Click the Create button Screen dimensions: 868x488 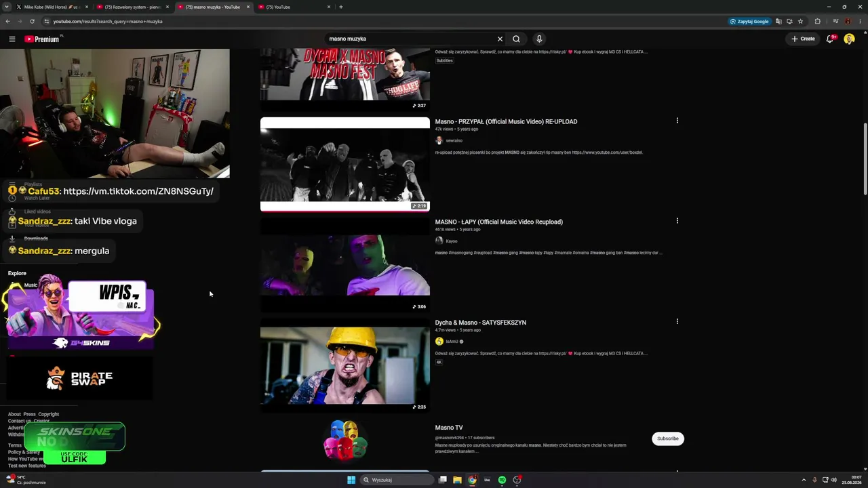(803, 39)
